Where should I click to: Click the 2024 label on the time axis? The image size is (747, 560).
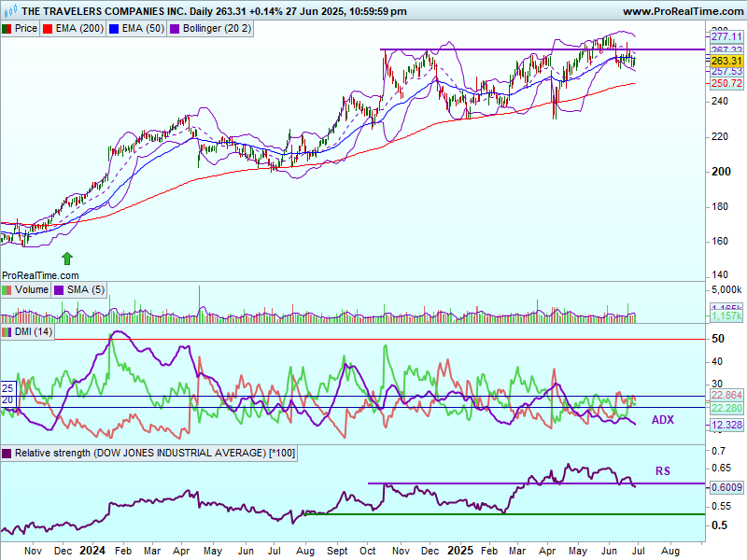click(x=93, y=552)
